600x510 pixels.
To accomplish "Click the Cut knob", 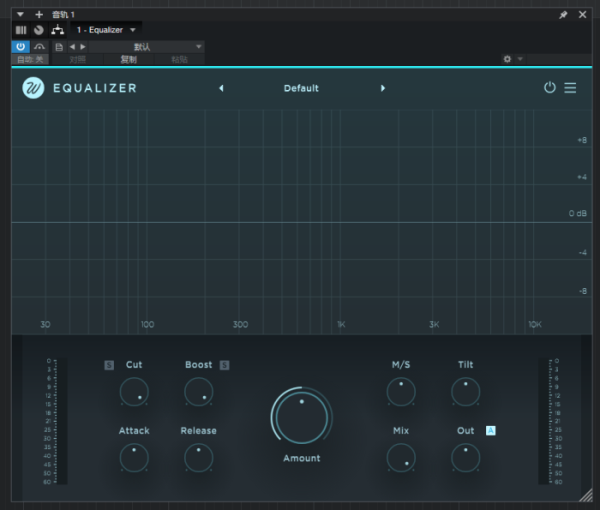I will pos(134,392).
